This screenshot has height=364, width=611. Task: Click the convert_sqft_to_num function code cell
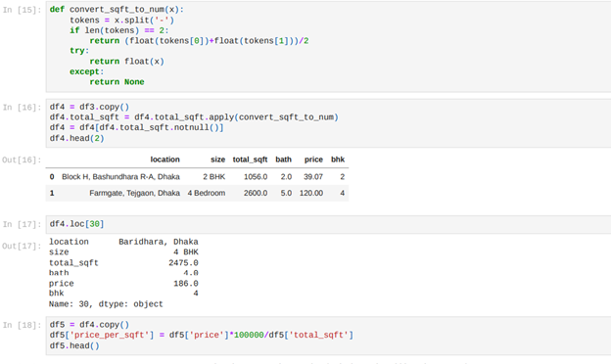tap(328, 46)
